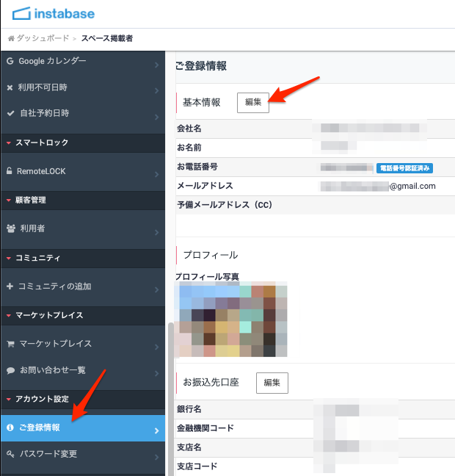The height and width of the screenshot is (476, 455).
Task: Click the X icon beside 利用不可日時
Action: point(10,87)
